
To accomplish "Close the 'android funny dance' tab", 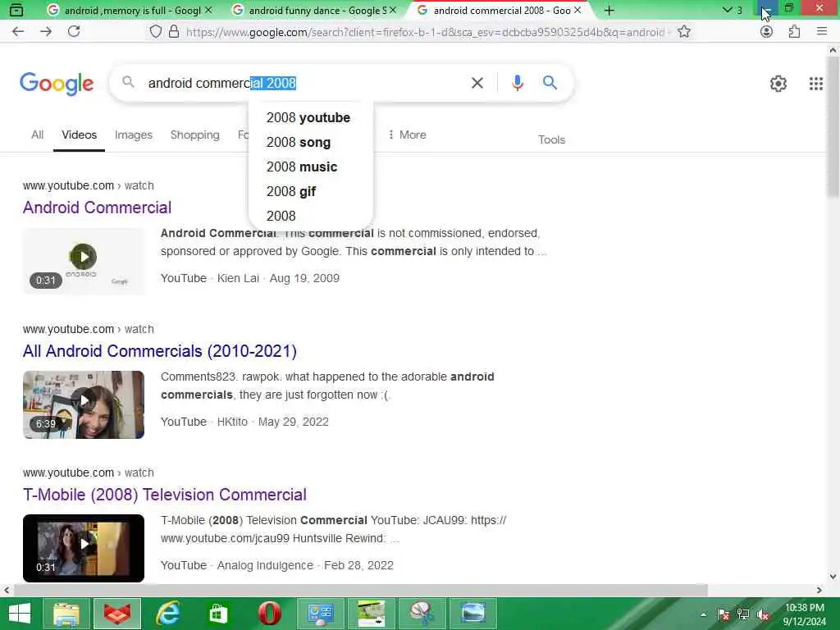I will click(393, 10).
